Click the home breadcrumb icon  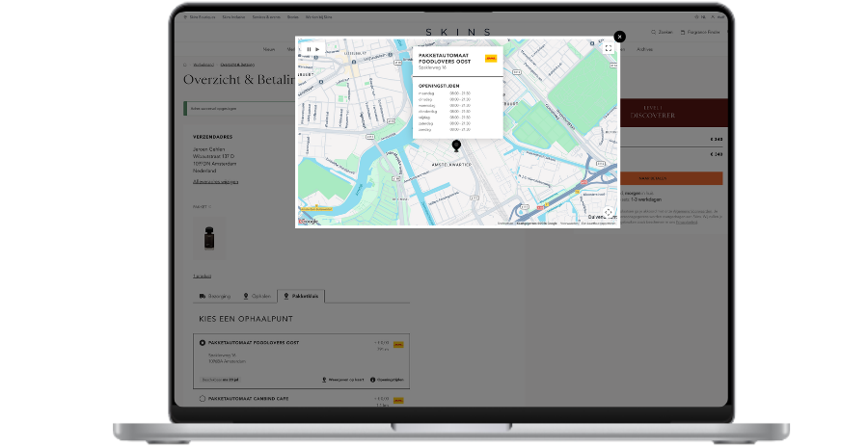[x=185, y=65]
